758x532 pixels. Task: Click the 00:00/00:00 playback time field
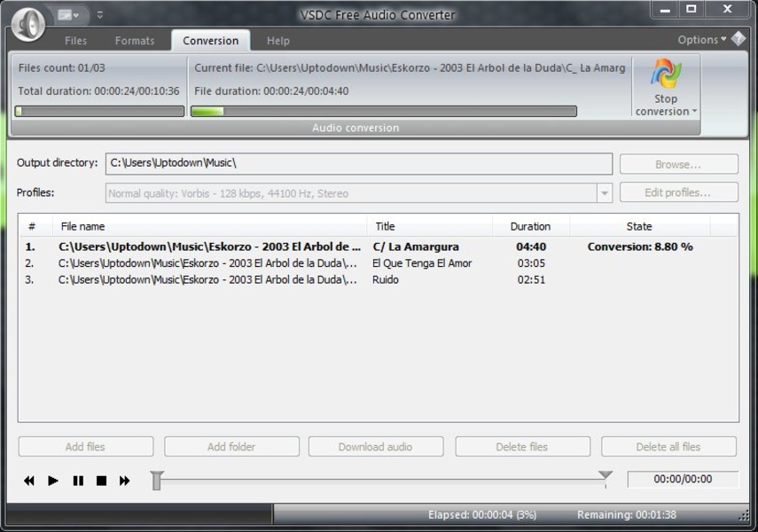tap(683, 480)
